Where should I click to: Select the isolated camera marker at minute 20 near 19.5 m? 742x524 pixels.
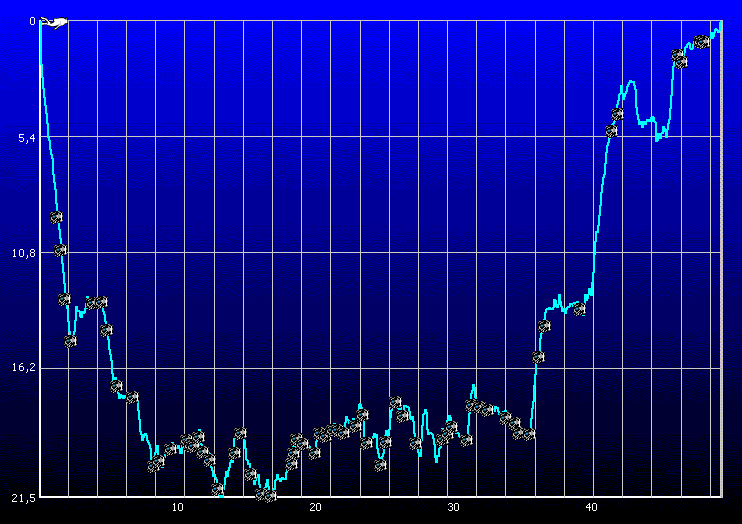(x=315, y=453)
